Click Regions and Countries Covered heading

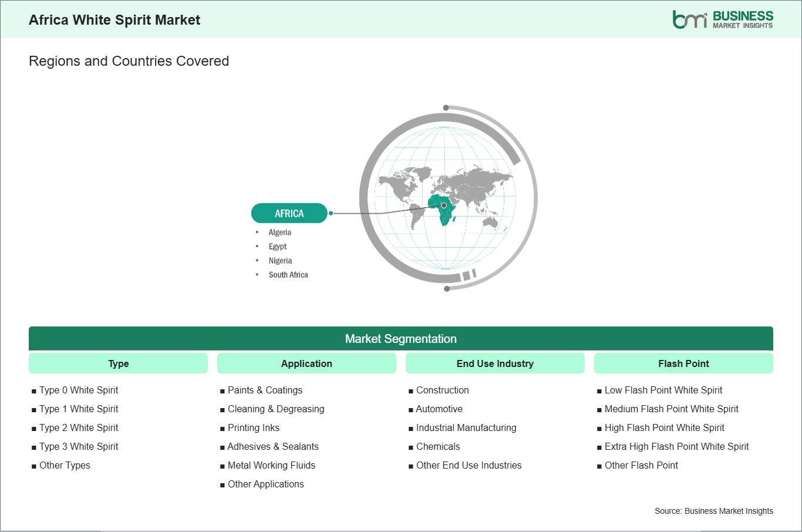[x=129, y=61]
